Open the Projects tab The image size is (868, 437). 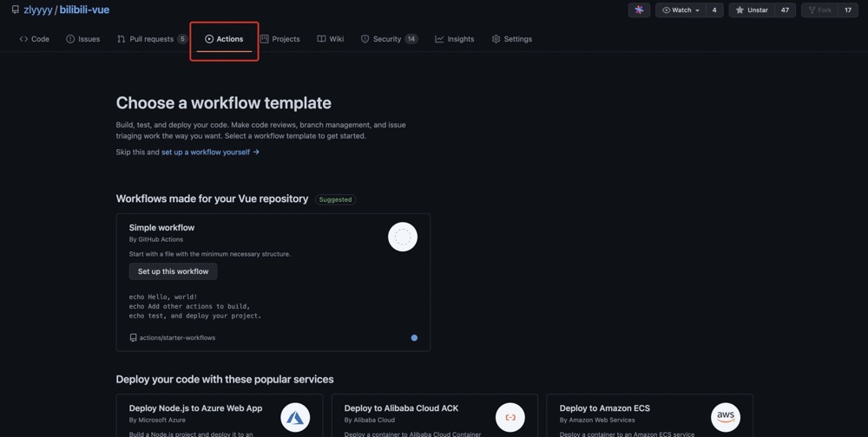pyautogui.click(x=280, y=39)
